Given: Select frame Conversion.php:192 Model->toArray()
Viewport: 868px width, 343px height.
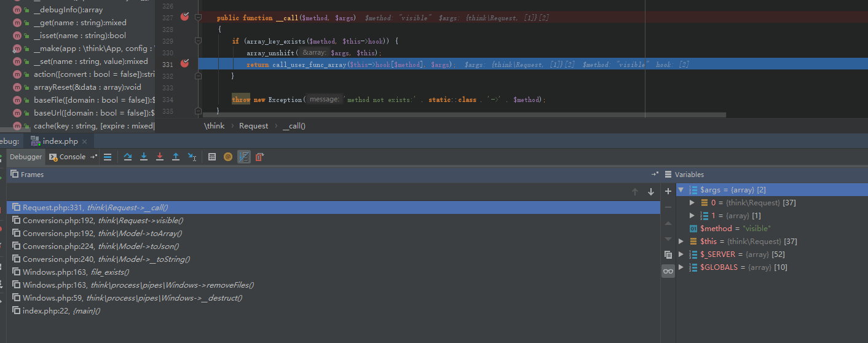Looking at the screenshot, I should [333, 234].
